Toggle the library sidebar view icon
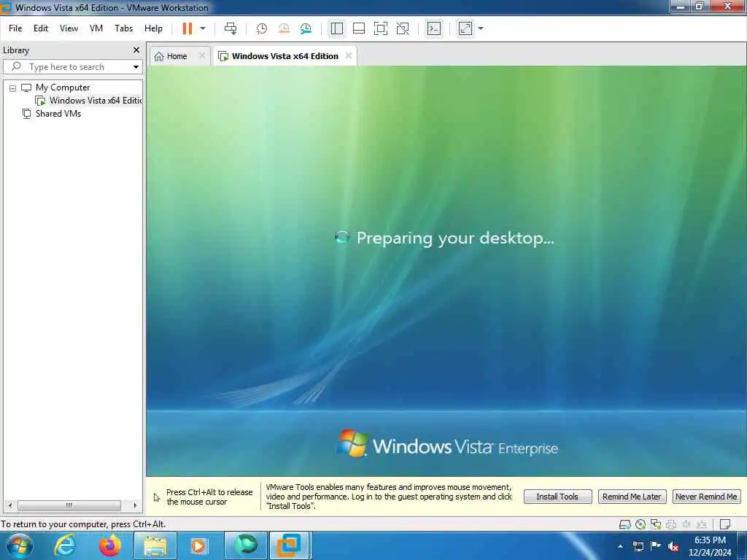 tap(337, 28)
